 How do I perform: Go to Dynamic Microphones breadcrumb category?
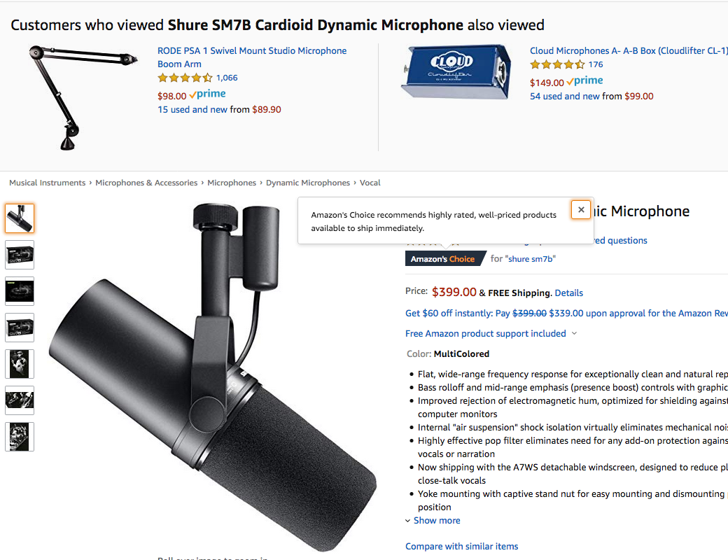308,183
